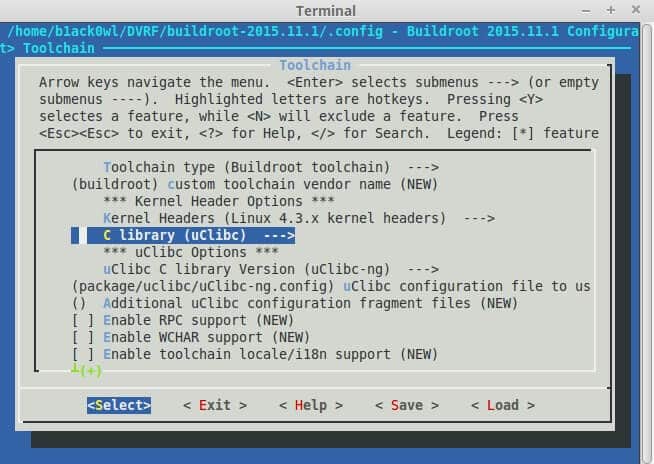Click the Toolchain breadcrumb in header
654x464 pixels.
point(59,48)
